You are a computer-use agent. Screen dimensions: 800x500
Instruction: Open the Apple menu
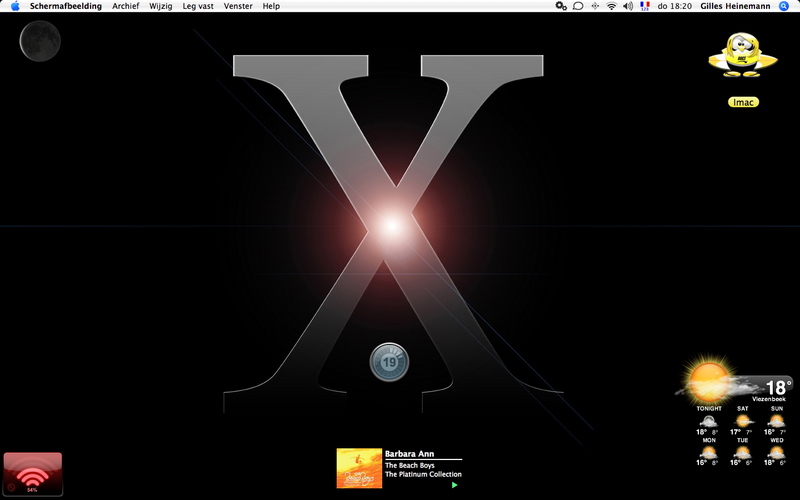[15, 6]
